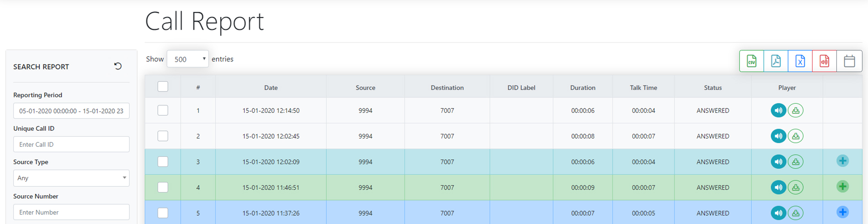Viewport: 868px width, 224px height.
Task: Click duration 00:00:09 in row 4
Action: 583,187
